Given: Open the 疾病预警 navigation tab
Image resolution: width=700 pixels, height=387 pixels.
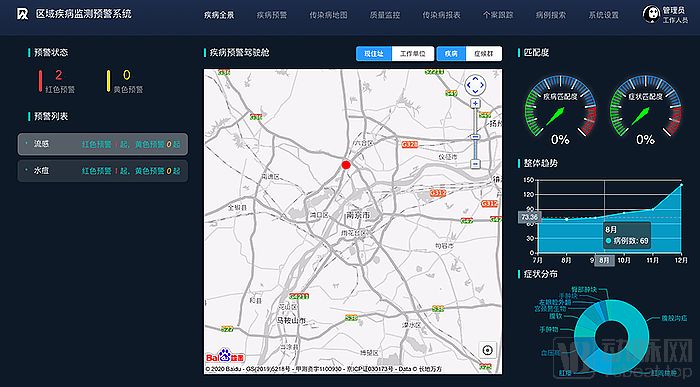Looking at the screenshot, I should tap(272, 15).
